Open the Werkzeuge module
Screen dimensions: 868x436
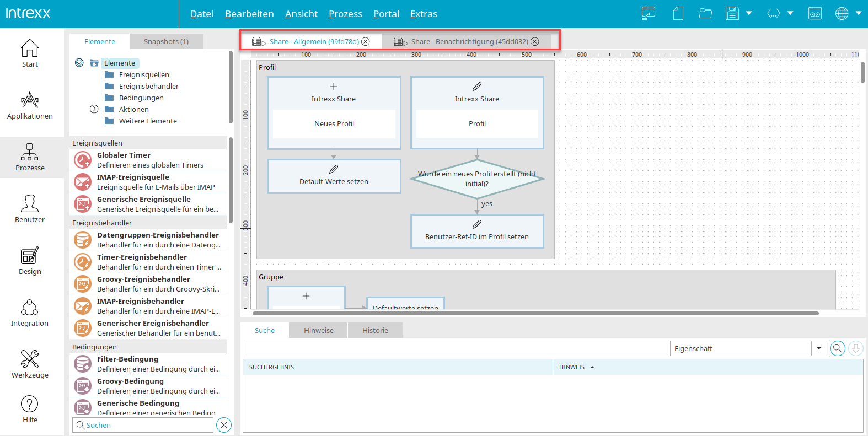coord(30,364)
